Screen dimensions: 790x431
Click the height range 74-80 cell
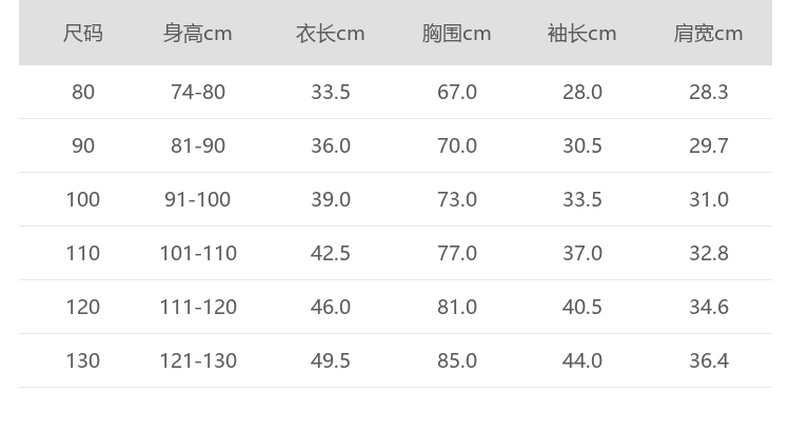tap(198, 92)
